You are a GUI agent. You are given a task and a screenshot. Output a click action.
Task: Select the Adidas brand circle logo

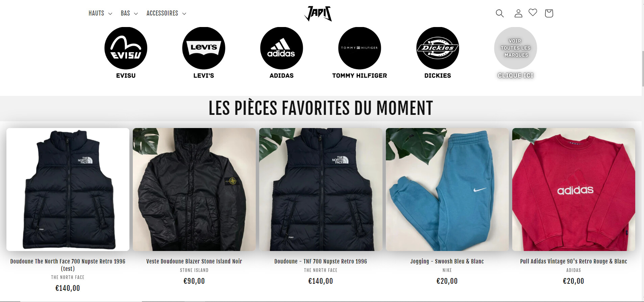point(281,48)
